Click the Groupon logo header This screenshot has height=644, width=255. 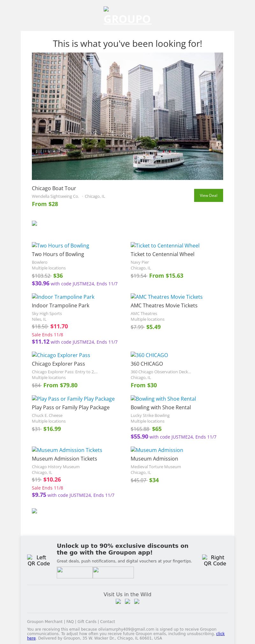[x=127, y=17]
